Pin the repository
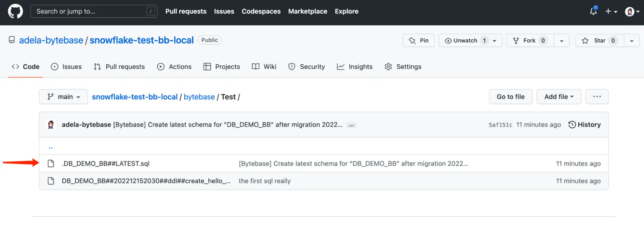Screen dimensions: 644x227 [x=418, y=40]
